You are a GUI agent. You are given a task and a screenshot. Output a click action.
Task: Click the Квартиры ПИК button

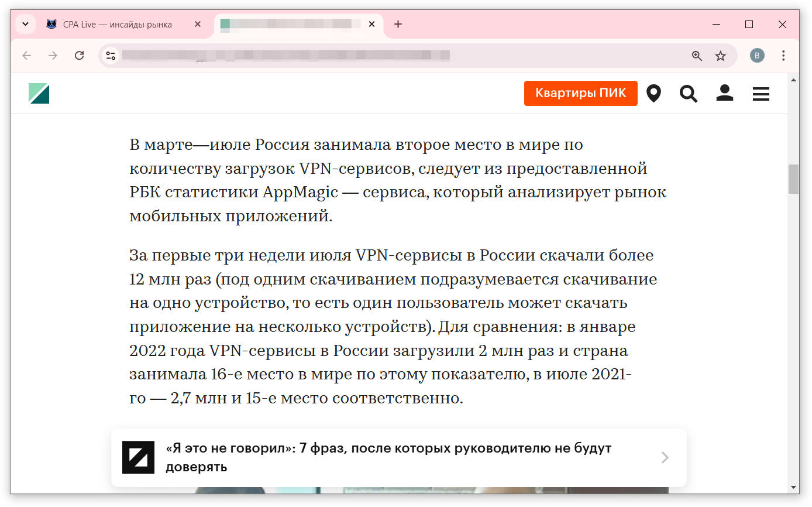tap(580, 93)
